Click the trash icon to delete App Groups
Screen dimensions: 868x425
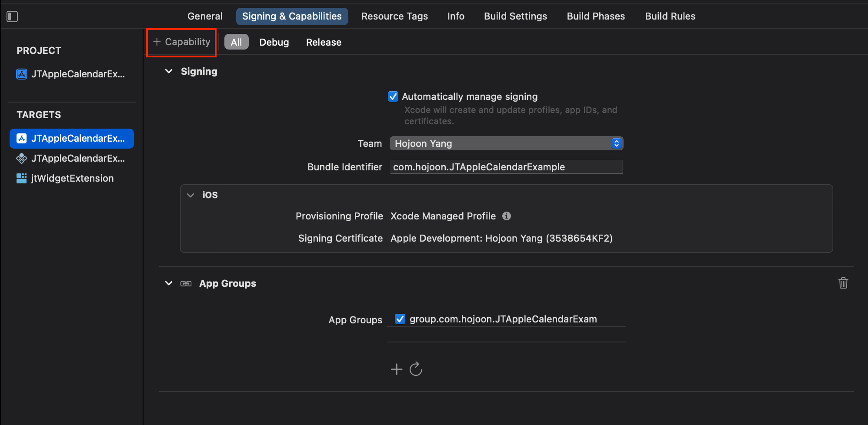coord(843,283)
